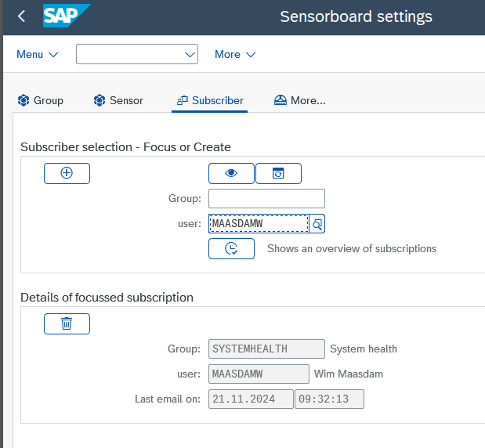Screen dimensions: 485x448
Task: Show the subscriptions overview clock button
Action: pos(231,248)
